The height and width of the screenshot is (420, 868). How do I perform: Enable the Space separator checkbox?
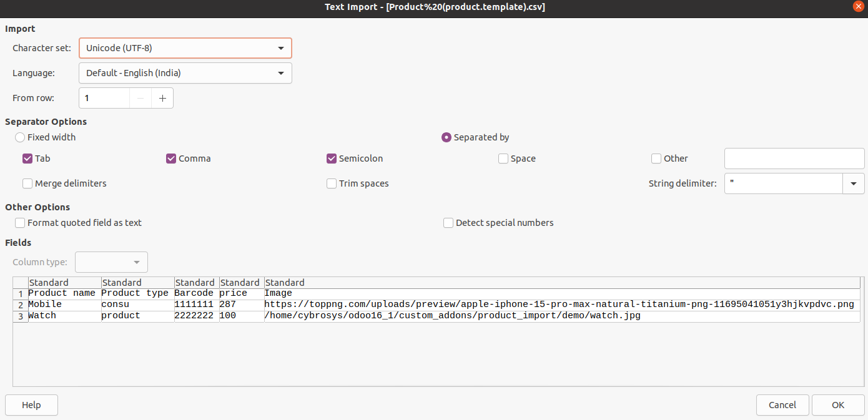tap(503, 159)
